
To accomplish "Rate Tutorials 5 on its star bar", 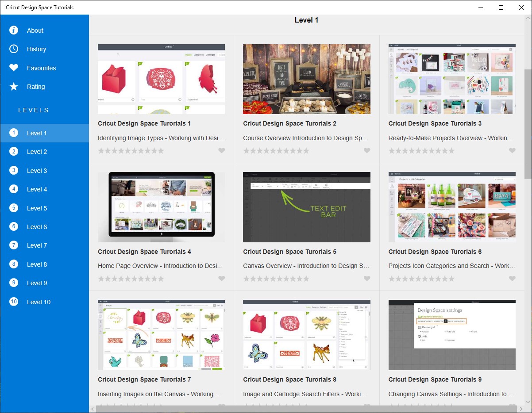I will tap(276, 279).
